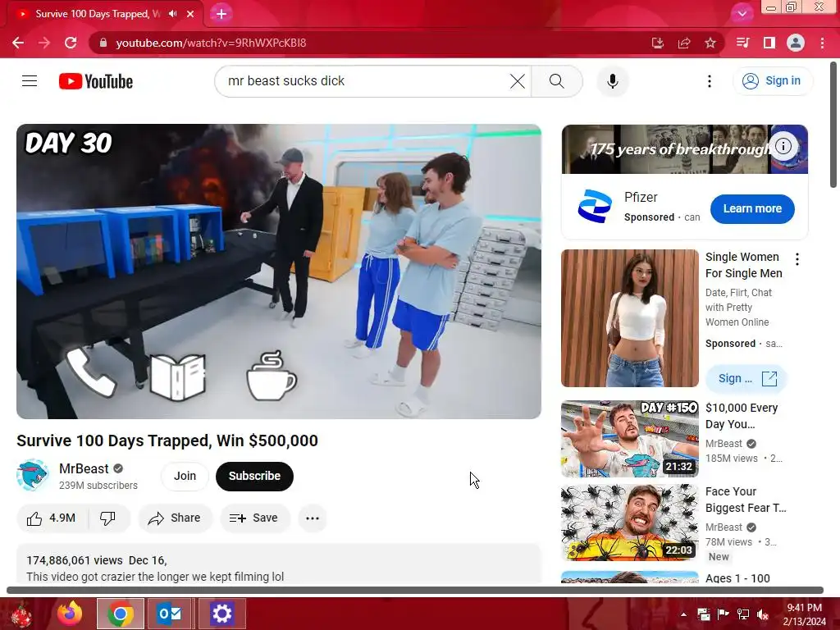This screenshot has height=630, width=840.
Task: Click the install app icon in address bar
Action: (x=657, y=43)
